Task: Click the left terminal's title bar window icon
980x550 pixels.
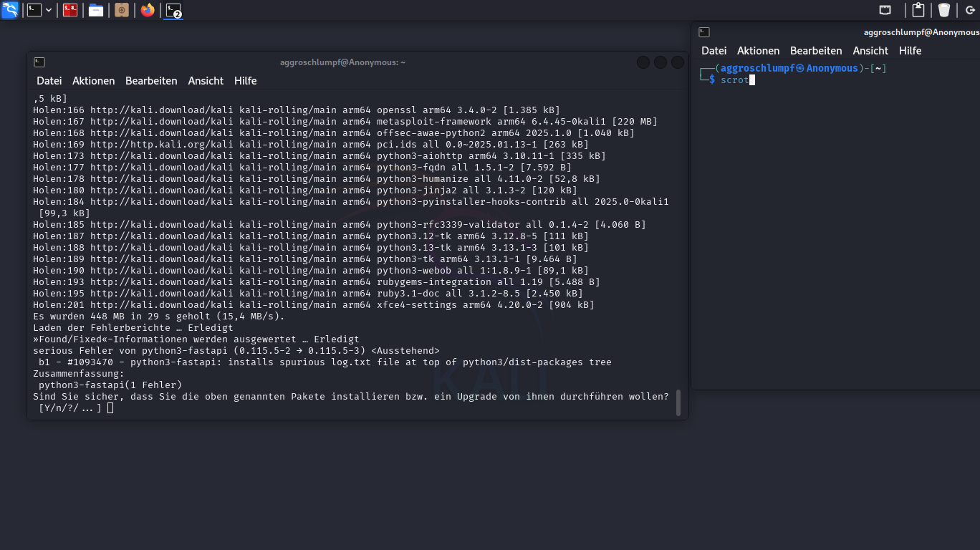Action: click(x=39, y=62)
